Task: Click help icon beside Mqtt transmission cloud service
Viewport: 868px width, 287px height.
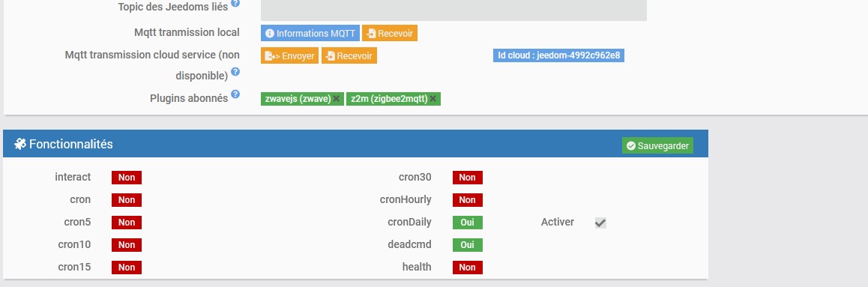Action: point(235,72)
